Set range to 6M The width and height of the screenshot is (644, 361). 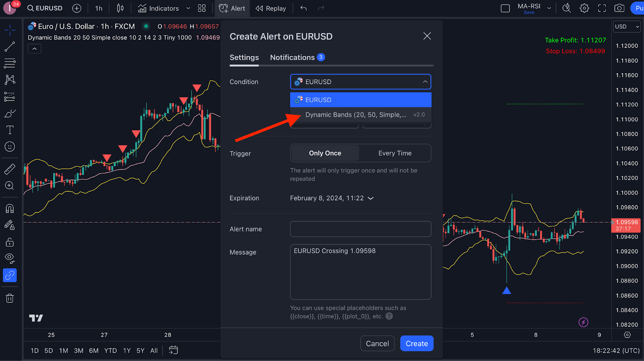(x=94, y=351)
